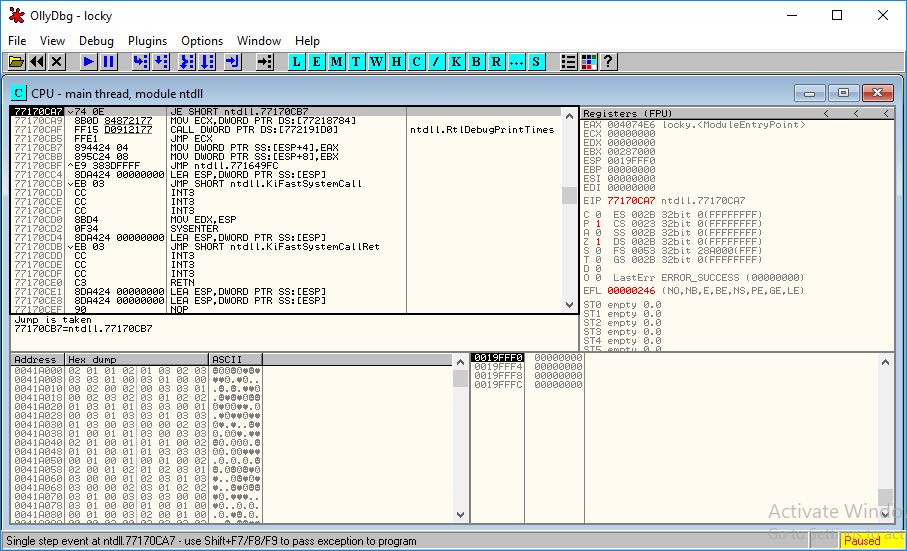This screenshot has width=907, height=551.
Task: Click disassembly scrollbar up arrow
Action: 569,116
